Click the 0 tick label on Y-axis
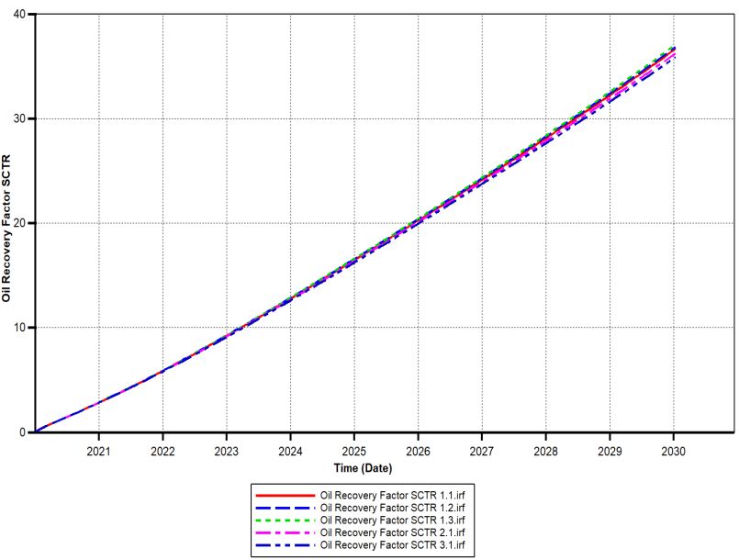The image size is (739, 560). pos(23,432)
